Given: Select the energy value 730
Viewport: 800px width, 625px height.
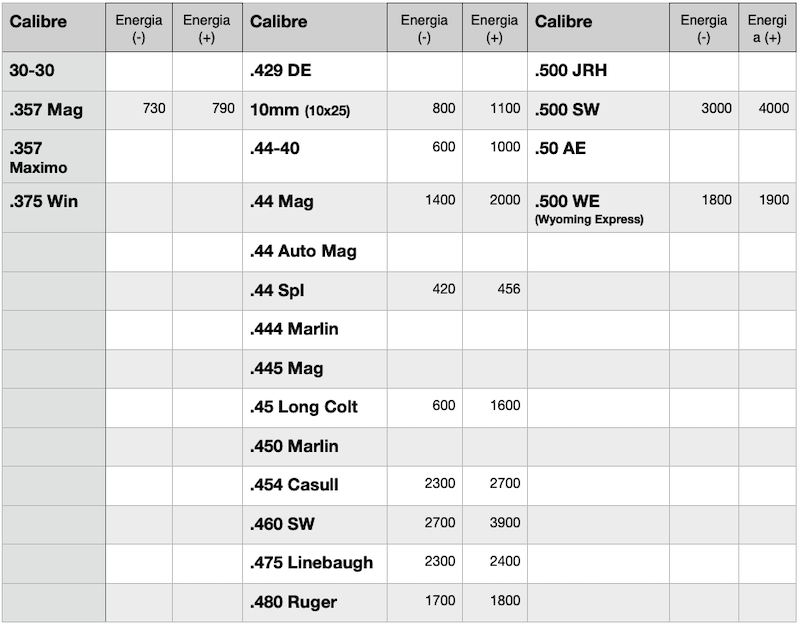Looking at the screenshot, I should 154,108.
